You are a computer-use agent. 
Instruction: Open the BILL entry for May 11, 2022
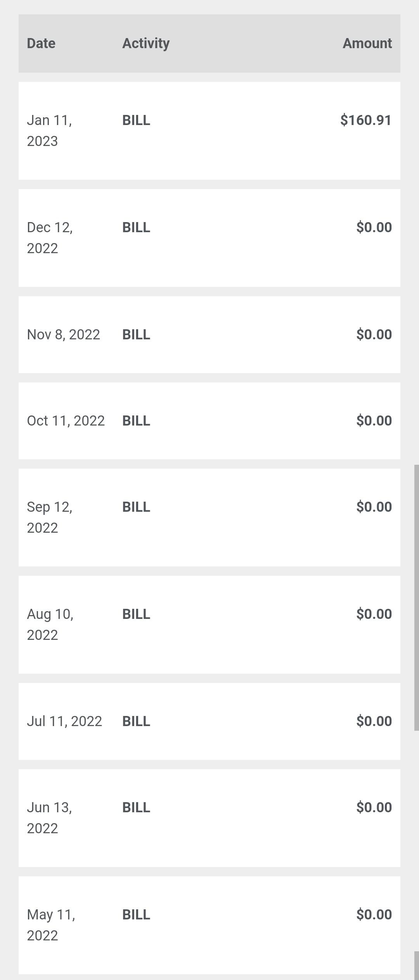pos(136,915)
